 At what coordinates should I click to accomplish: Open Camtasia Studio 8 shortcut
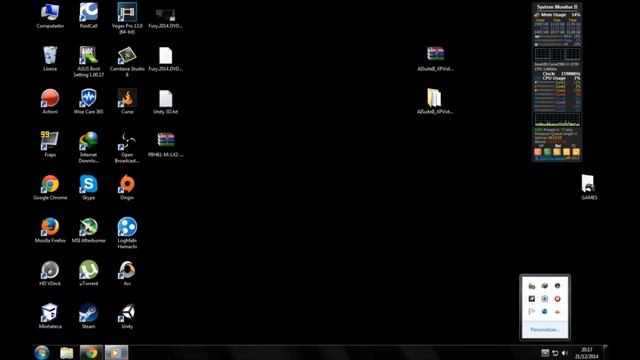pos(127,61)
